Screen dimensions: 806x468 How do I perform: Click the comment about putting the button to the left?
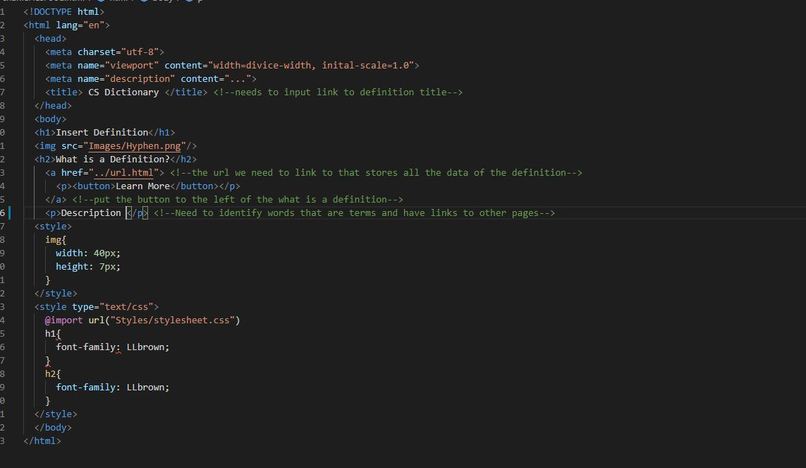237,199
